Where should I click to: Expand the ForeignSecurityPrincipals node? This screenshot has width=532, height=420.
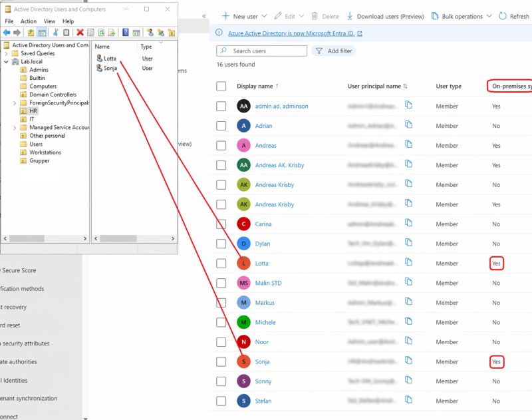(x=15, y=103)
